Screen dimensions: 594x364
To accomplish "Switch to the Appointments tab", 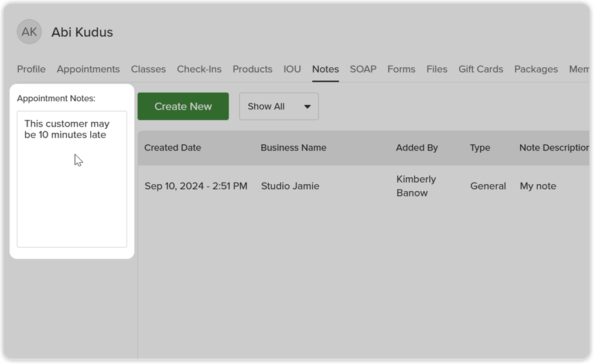I will pyautogui.click(x=88, y=69).
